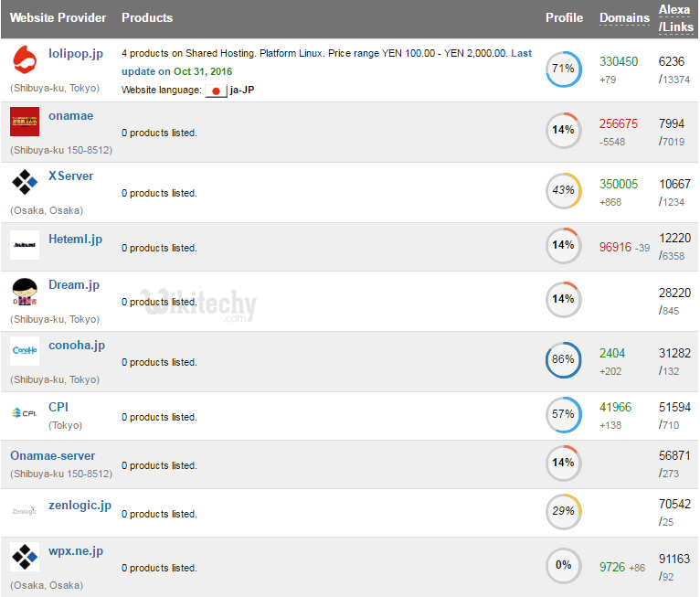Click the Profile column header
This screenshot has width=700, height=597.
coord(564,18)
